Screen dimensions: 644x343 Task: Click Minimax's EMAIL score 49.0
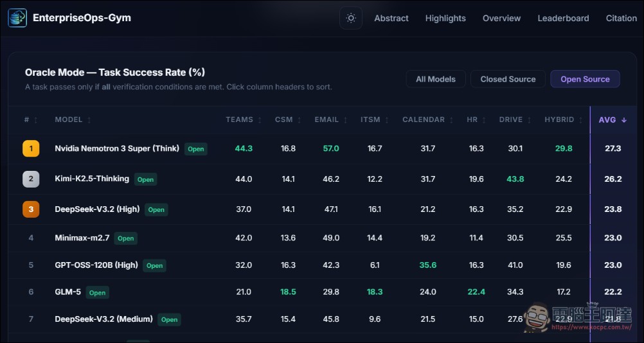331,238
